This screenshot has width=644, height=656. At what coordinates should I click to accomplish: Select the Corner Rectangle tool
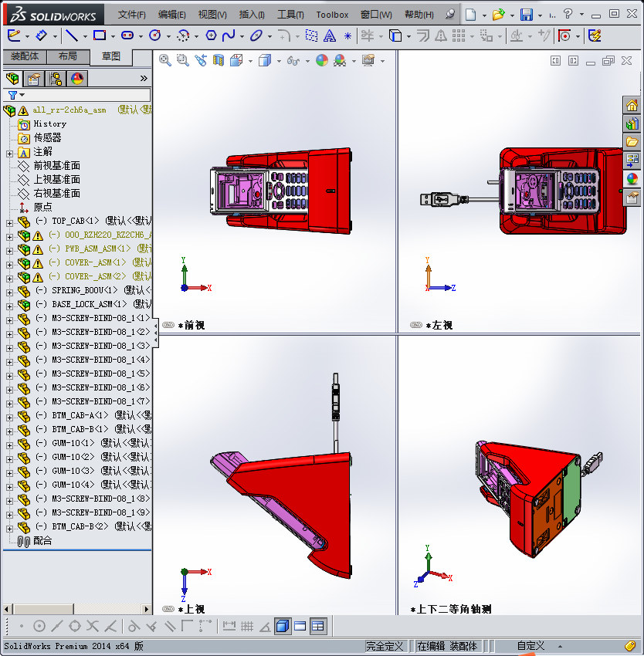[x=100, y=36]
